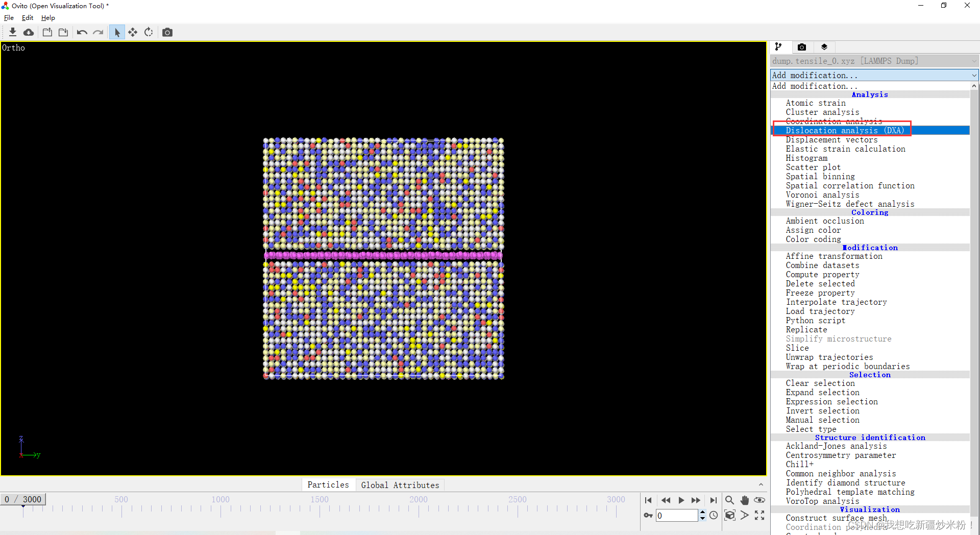Image resolution: width=980 pixels, height=535 pixels.
Task: Switch to the Global Attributes tab
Action: pos(400,485)
